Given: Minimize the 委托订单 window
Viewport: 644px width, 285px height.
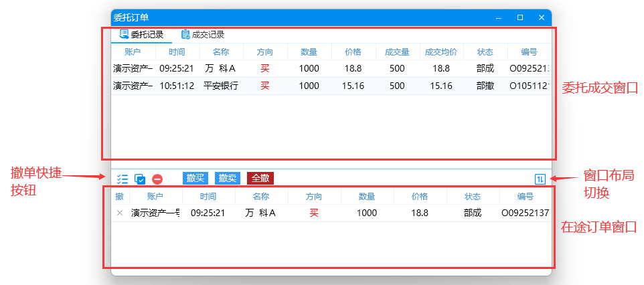Looking at the screenshot, I should tap(499, 17).
